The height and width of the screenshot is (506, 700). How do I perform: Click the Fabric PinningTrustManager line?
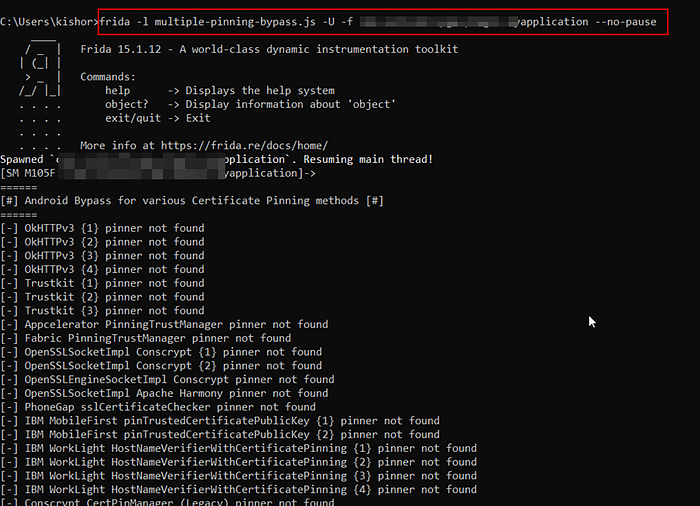pos(146,339)
